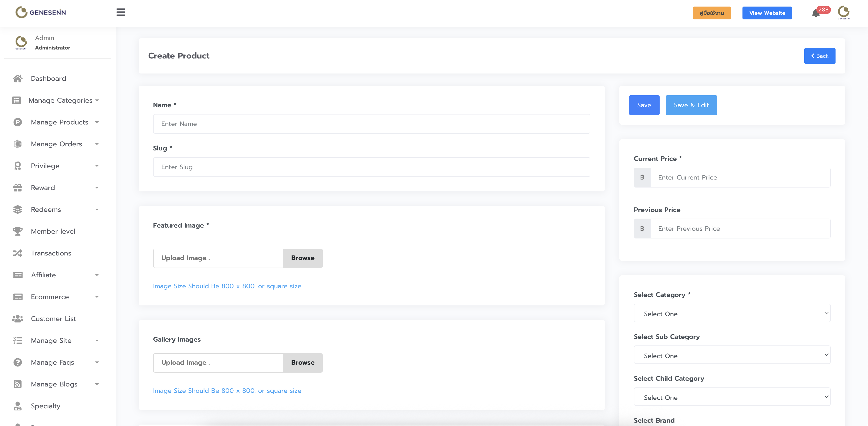The width and height of the screenshot is (868, 426).
Task: Expand the Ecommerce sidebar menu
Action: [x=50, y=297]
